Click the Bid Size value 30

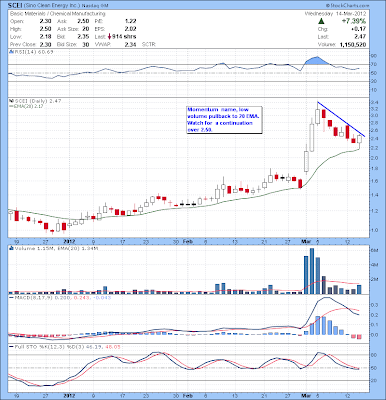(85, 44)
